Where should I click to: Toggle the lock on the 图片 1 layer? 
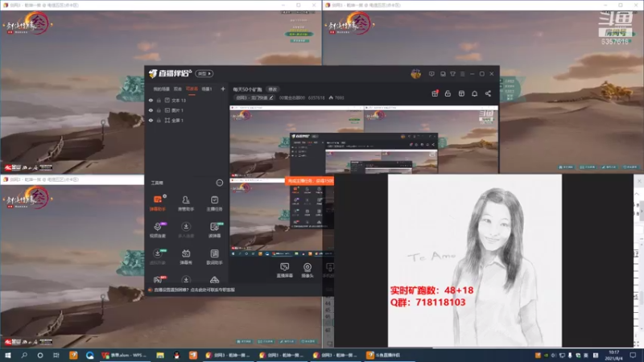159,110
